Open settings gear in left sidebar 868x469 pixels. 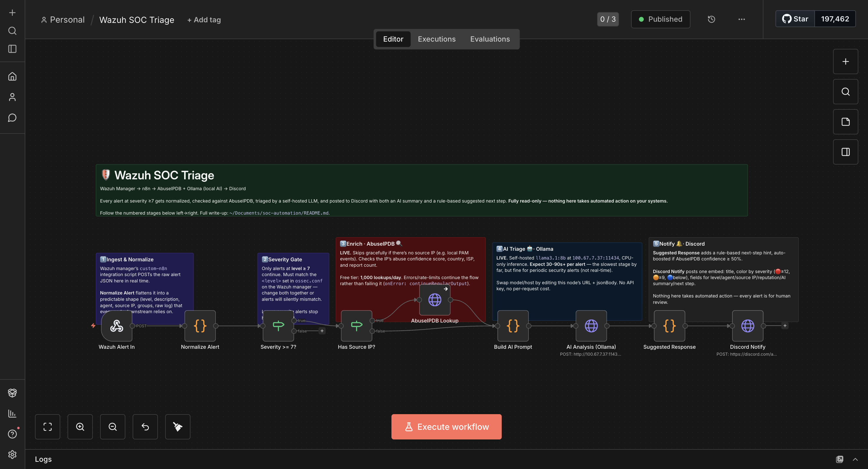[12, 455]
